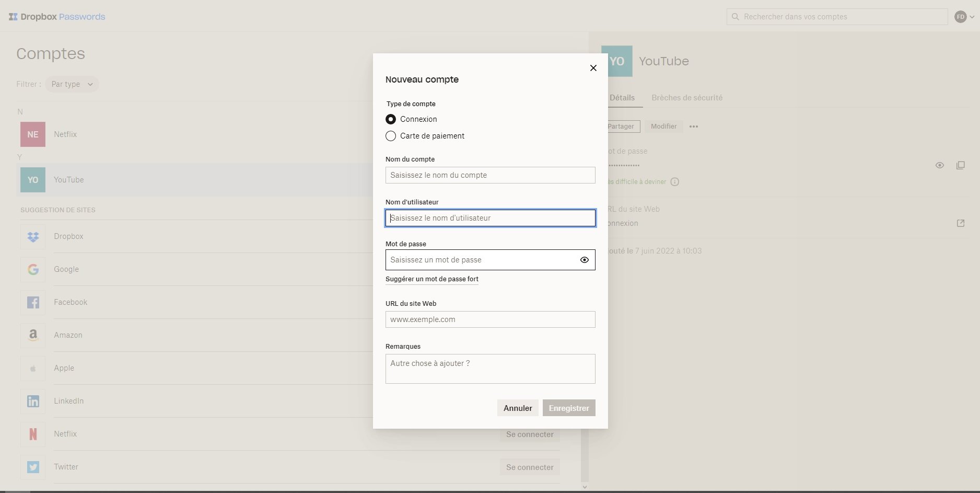Click the Amazon suggestion row text
This screenshot has width=980, height=493.
coord(68,335)
